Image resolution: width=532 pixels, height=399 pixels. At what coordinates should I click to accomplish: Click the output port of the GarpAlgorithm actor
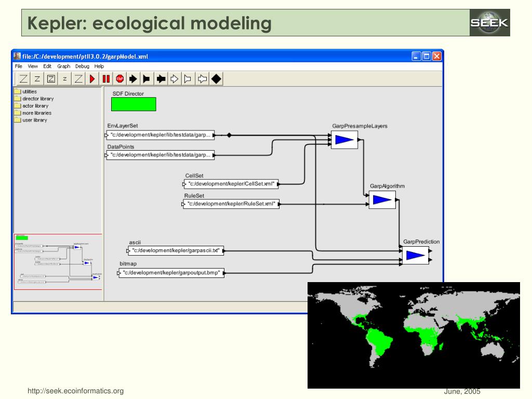(x=397, y=200)
